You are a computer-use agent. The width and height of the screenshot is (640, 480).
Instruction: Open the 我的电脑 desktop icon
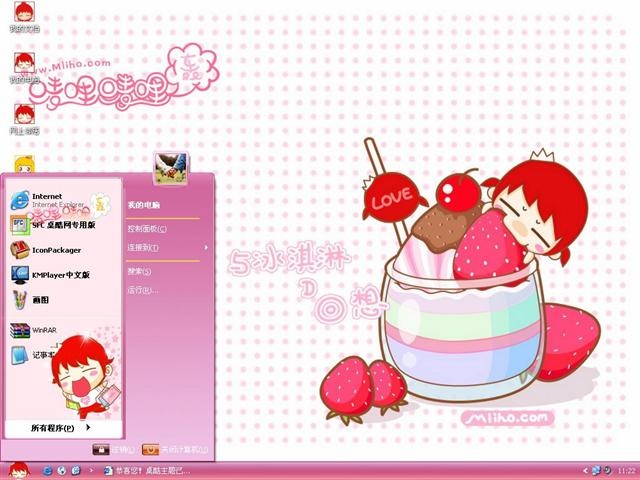[24, 68]
